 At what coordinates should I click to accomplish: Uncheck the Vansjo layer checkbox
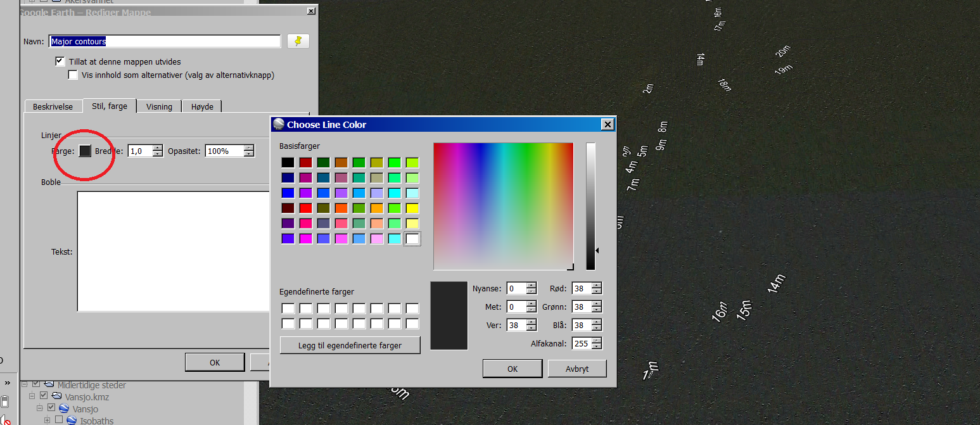click(x=51, y=409)
